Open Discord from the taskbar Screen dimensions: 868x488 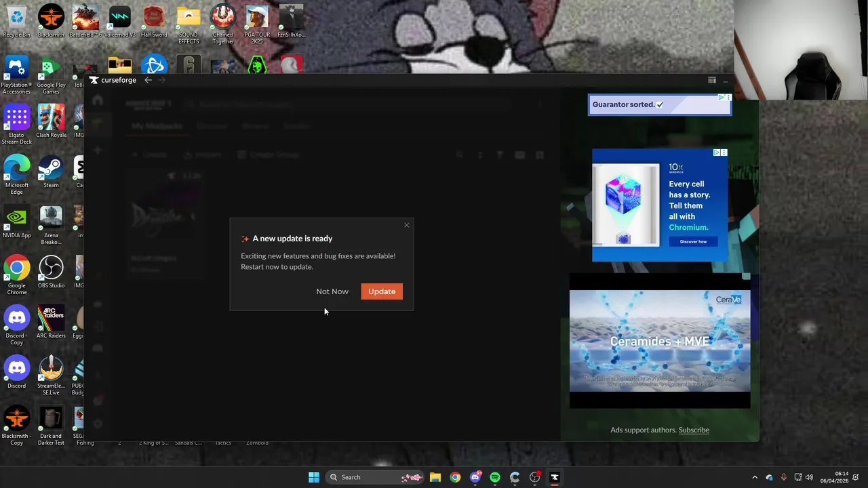[475, 477]
